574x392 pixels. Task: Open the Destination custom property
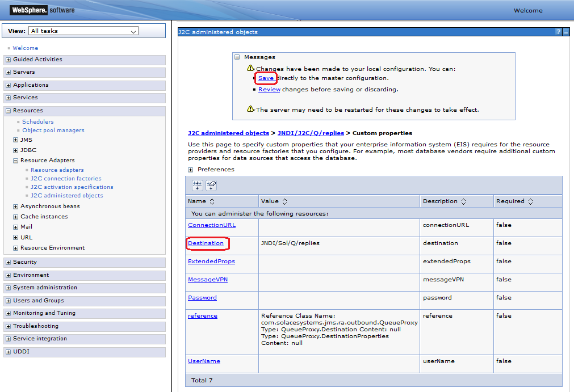(x=206, y=243)
